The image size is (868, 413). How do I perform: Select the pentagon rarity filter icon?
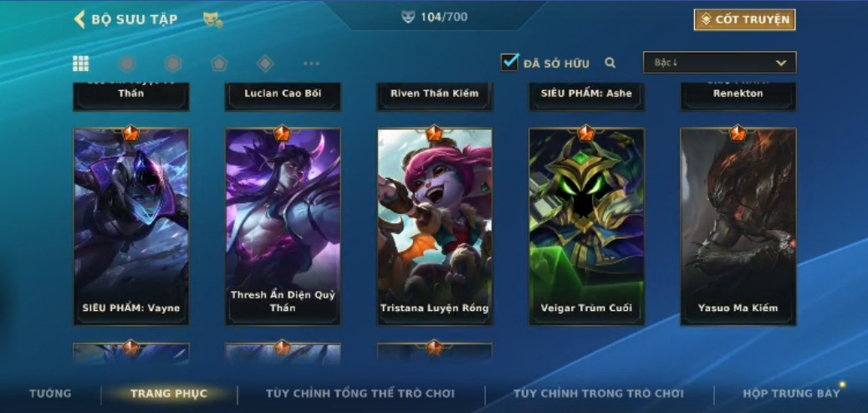tap(219, 64)
